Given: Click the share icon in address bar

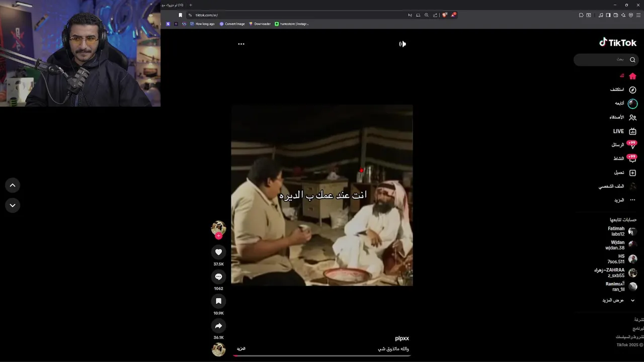Looking at the screenshot, I should (435, 15).
